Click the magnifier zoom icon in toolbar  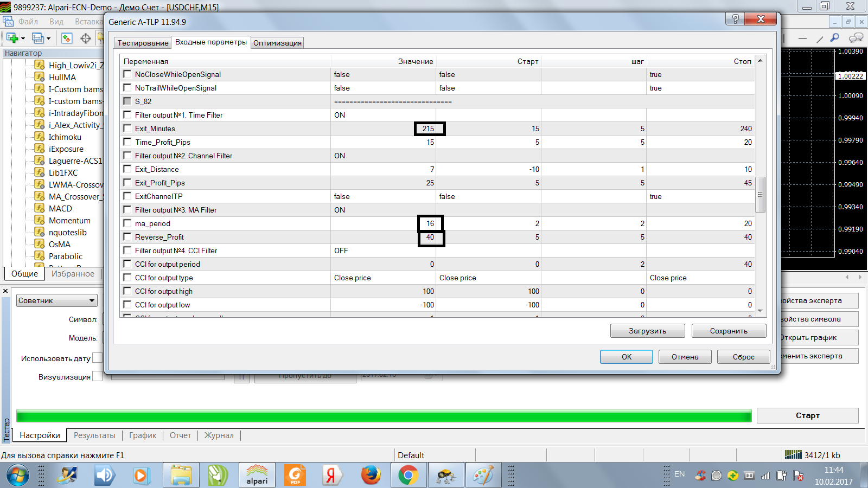click(835, 37)
